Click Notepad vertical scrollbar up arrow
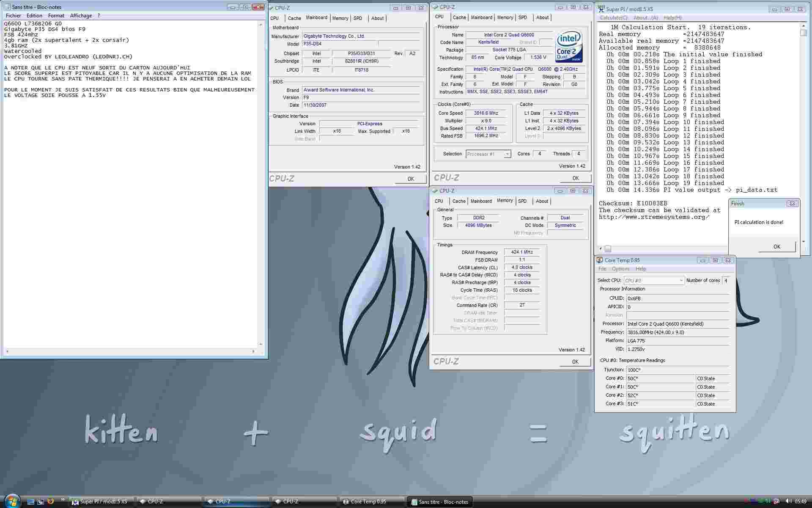812x508 pixels. click(261, 25)
